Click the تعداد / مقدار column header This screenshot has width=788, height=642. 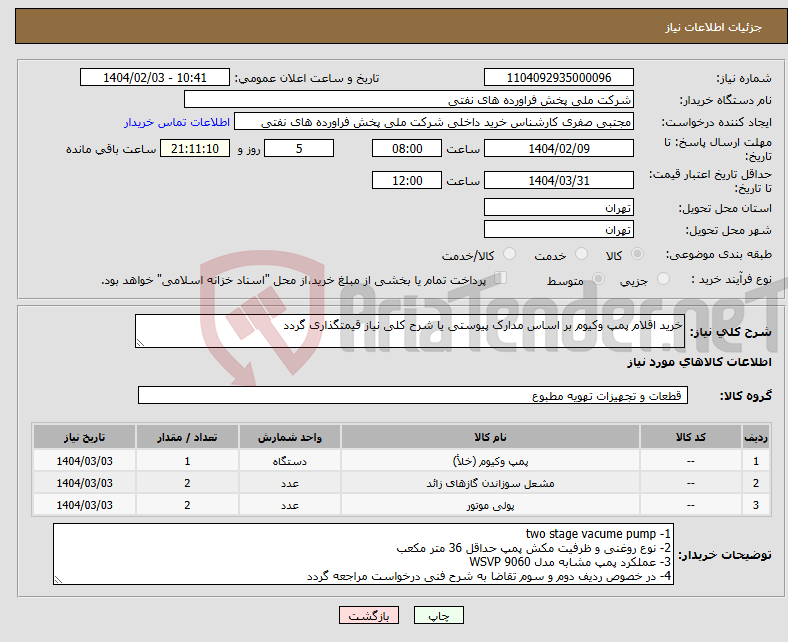pos(187,437)
